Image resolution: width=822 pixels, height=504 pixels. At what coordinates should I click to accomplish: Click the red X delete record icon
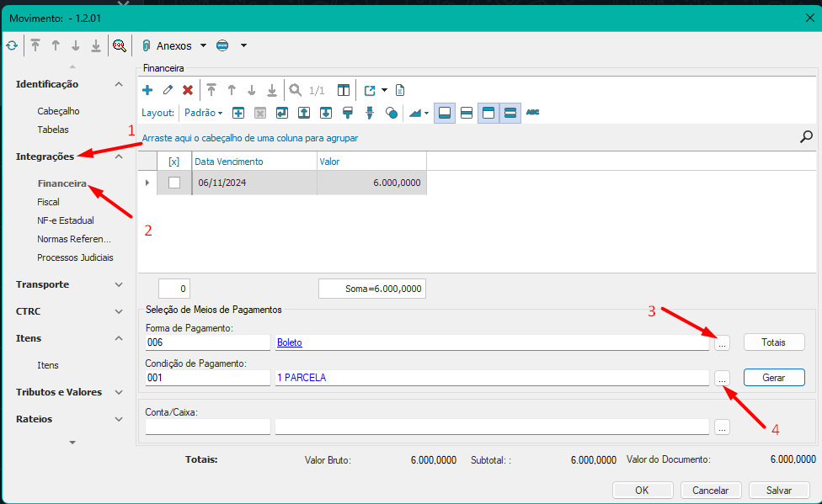pyautogui.click(x=188, y=90)
